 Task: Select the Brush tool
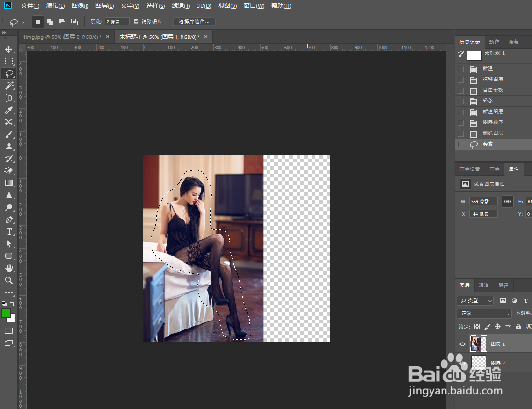[x=9, y=135]
